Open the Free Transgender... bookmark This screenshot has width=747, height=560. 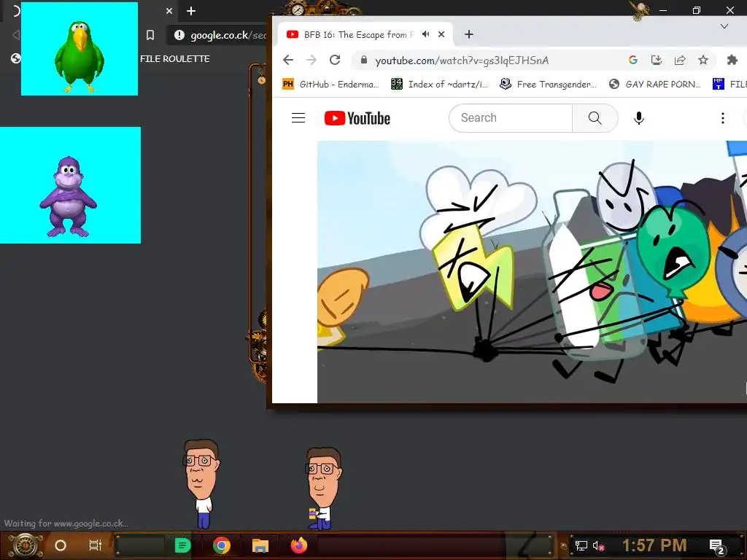(549, 85)
